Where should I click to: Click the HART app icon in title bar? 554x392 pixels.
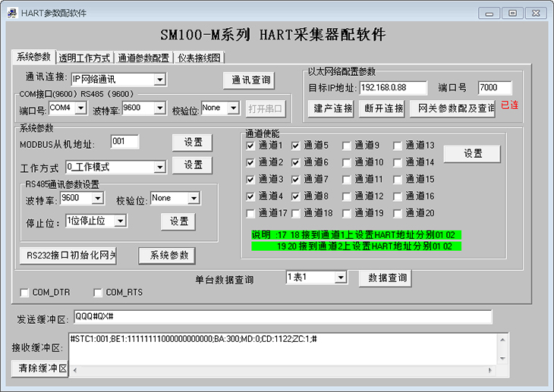pos(12,13)
